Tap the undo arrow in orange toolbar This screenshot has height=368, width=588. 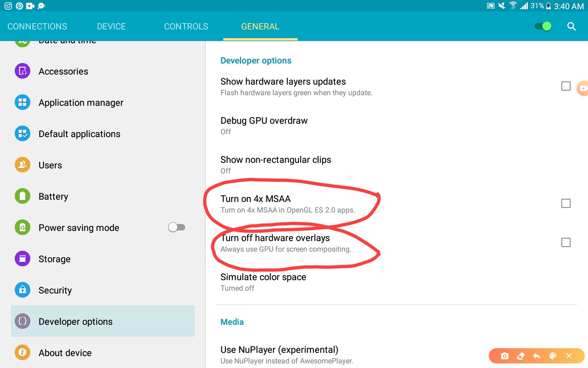[537, 356]
